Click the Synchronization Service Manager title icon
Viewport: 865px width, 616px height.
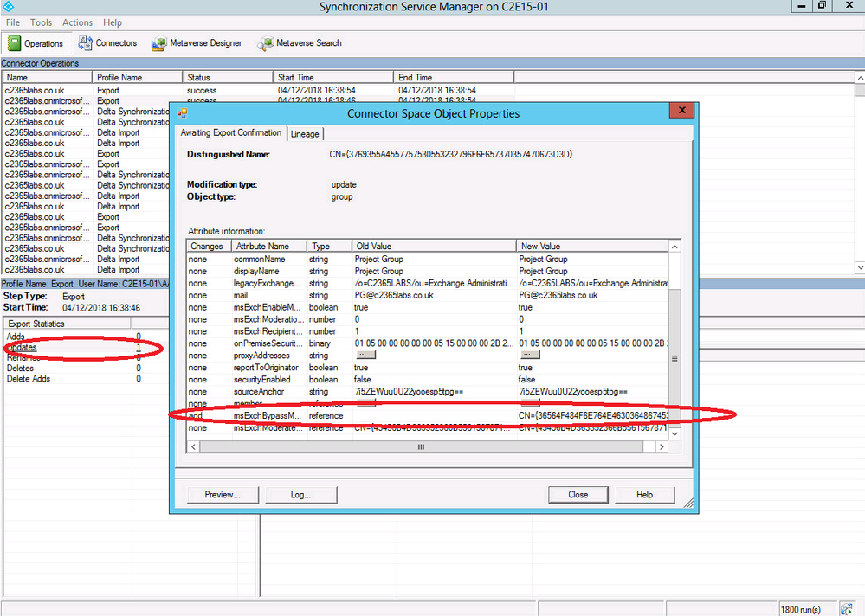click(8, 7)
